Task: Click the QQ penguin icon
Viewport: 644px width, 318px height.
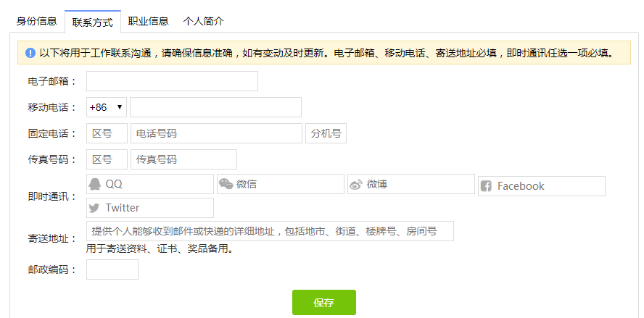Action: pyautogui.click(x=95, y=184)
